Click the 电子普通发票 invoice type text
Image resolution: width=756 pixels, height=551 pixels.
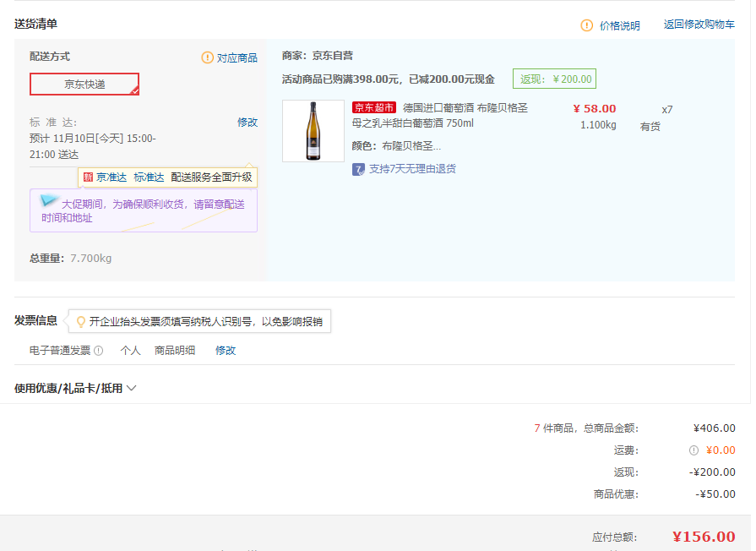click(60, 350)
